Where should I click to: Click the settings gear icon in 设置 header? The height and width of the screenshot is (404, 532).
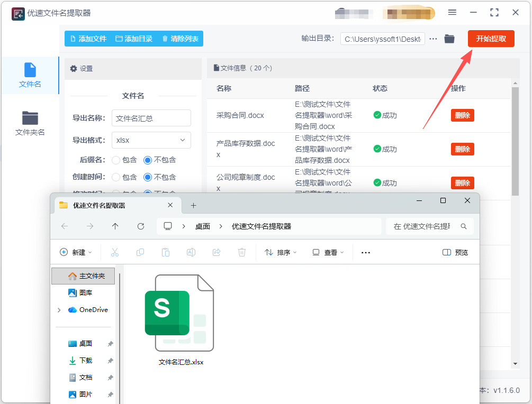[73, 68]
